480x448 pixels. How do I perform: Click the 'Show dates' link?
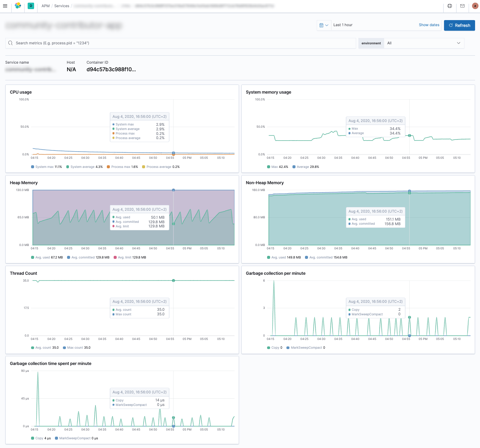coord(429,25)
